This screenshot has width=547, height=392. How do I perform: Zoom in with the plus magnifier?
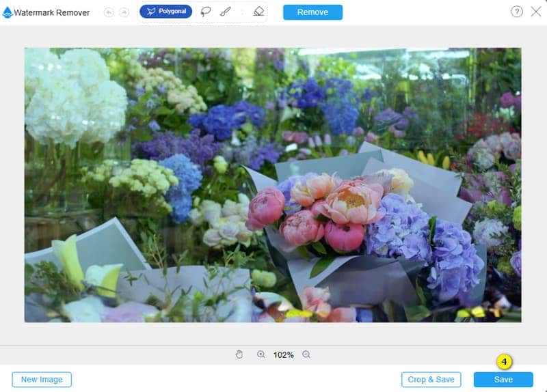tap(261, 354)
